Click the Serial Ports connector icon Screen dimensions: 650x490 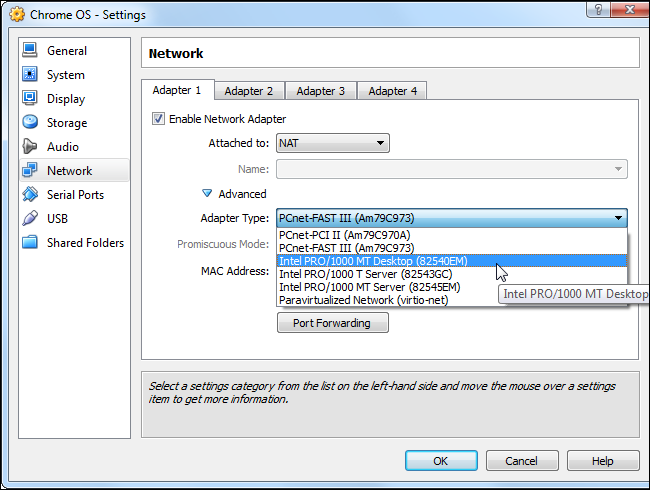click(30, 194)
